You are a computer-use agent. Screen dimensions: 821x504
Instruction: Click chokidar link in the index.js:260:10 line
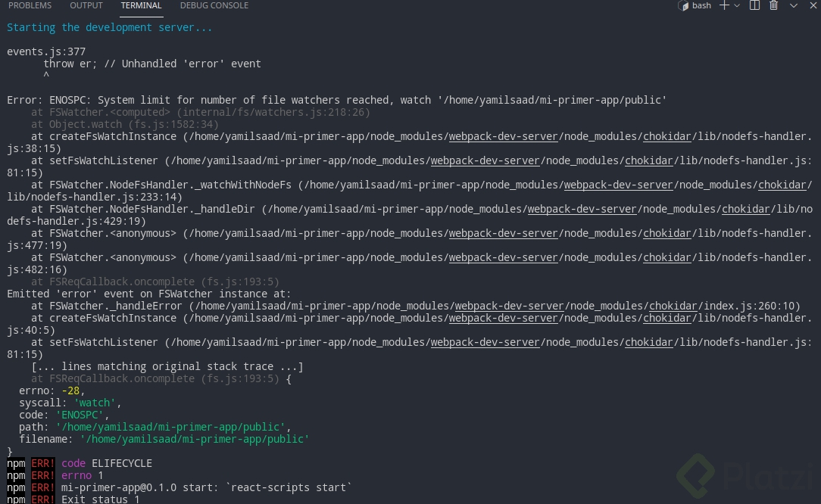(673, 306)
